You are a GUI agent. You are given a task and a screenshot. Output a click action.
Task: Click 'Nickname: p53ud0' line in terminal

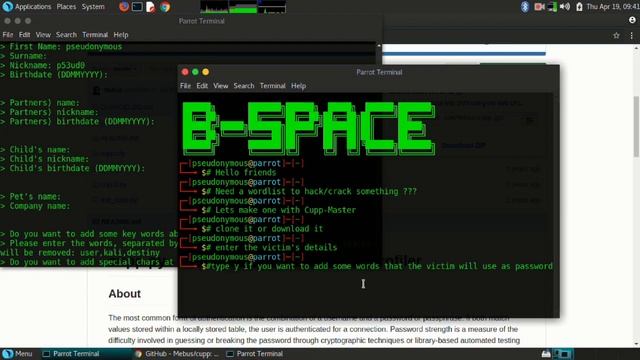click(x=42, y=65)
